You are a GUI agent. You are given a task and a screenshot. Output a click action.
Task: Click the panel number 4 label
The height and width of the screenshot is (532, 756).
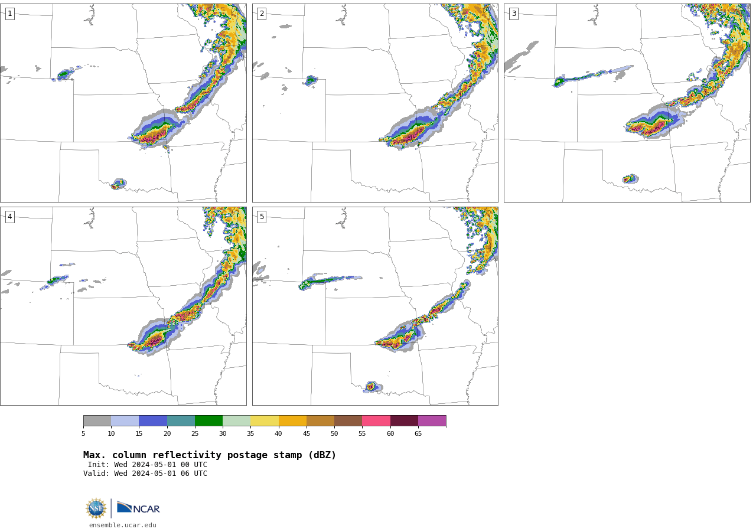(9, 217)
